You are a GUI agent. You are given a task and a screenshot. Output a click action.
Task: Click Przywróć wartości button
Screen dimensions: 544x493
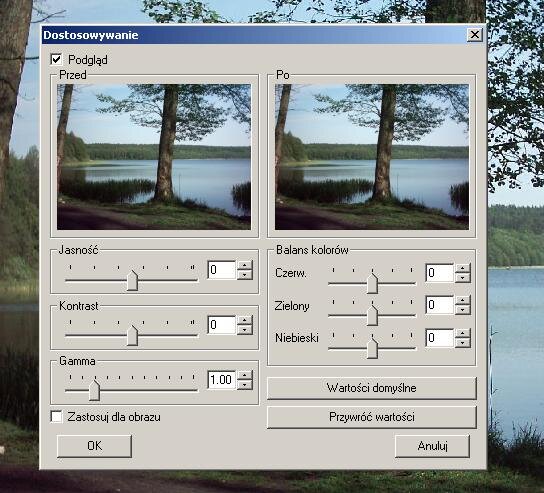pos(372,417)
